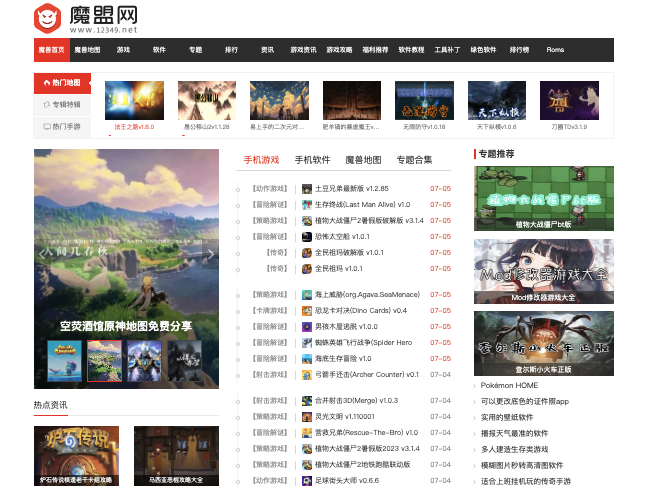The height and width of the screenshot is (500, 649).
Task: Open the 愚公移山2 map thumbnail
Action: tap(207, 101)
